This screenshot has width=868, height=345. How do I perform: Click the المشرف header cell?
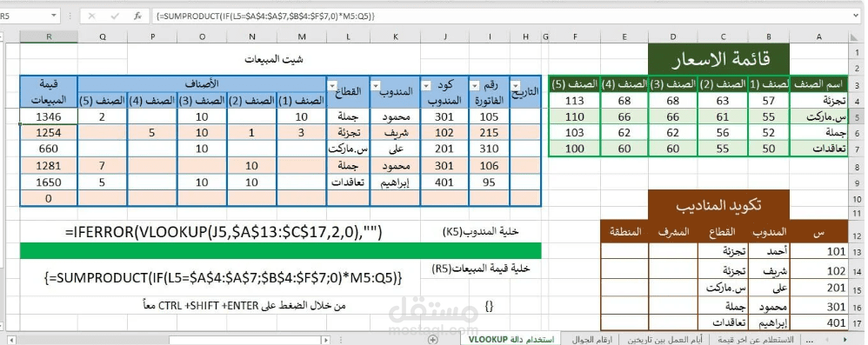[x=673, y=232]
